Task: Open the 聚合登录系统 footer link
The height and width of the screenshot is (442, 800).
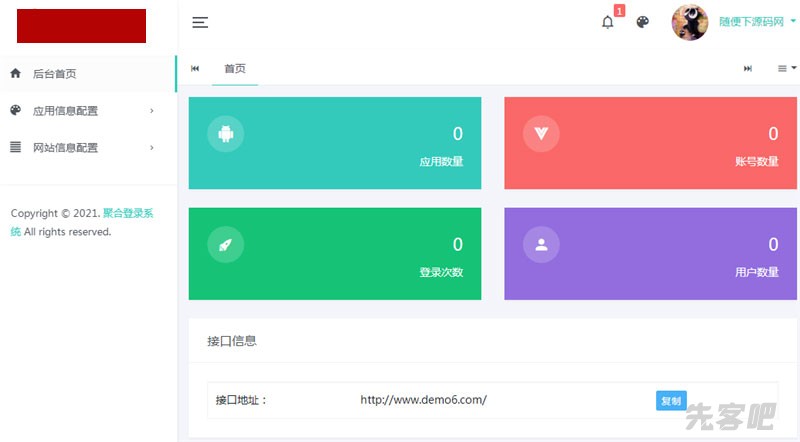Action: click(x=127, y=213)
